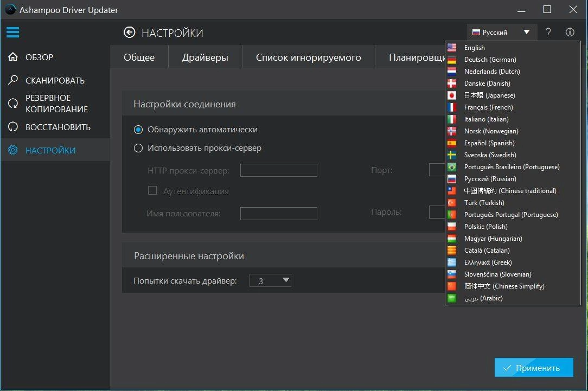
Task: Choose Chinese traditional language option
Action: (x=513, y=191)
